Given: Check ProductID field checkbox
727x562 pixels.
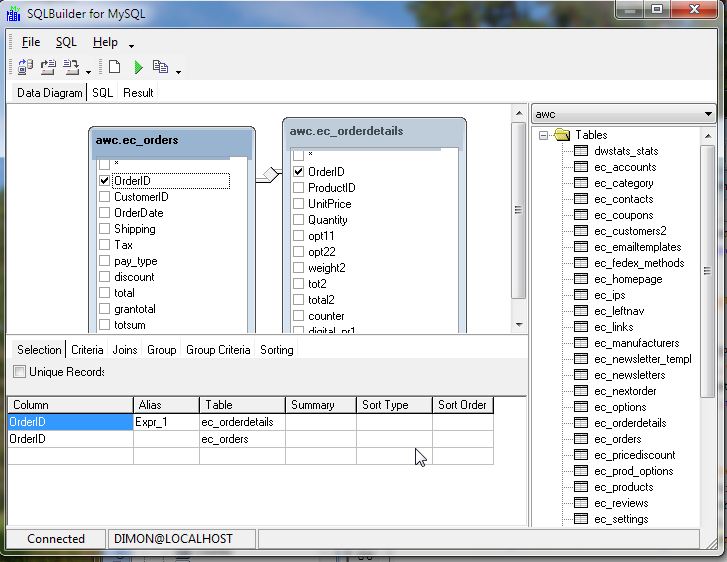Looking at the screenshot, I should (x=299, y=188).
